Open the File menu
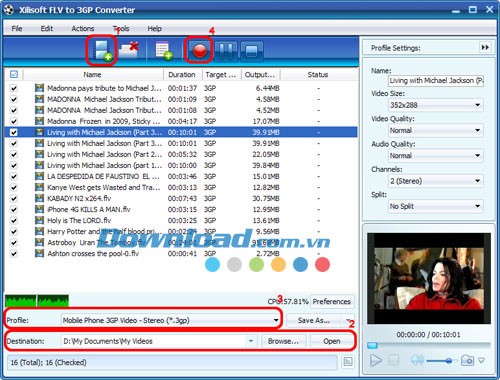 tap(17, 29)
